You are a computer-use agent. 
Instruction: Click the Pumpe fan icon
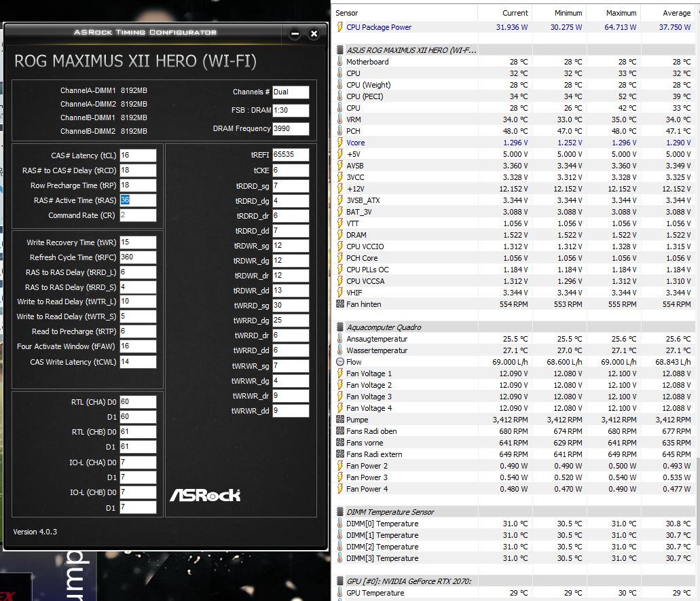(x=340, y=420)
